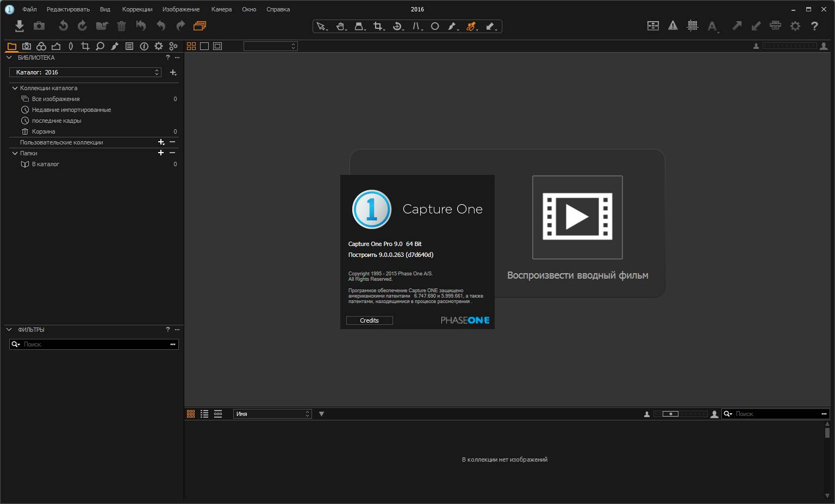This screenshot has width=835, height=504.
Task: Open the Имя sort dropdown in browser
Action: point(272,414)
